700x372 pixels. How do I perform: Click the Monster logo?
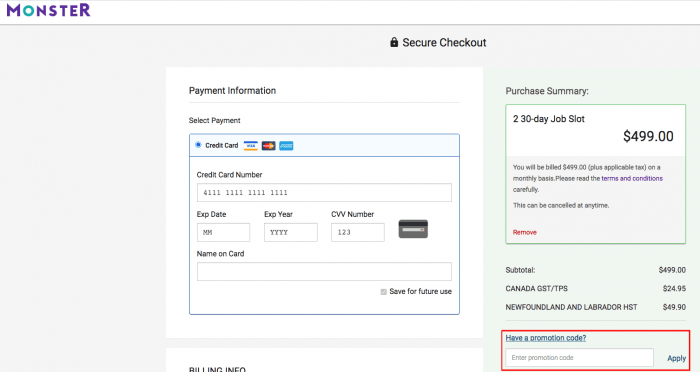(x=48, y=10)
